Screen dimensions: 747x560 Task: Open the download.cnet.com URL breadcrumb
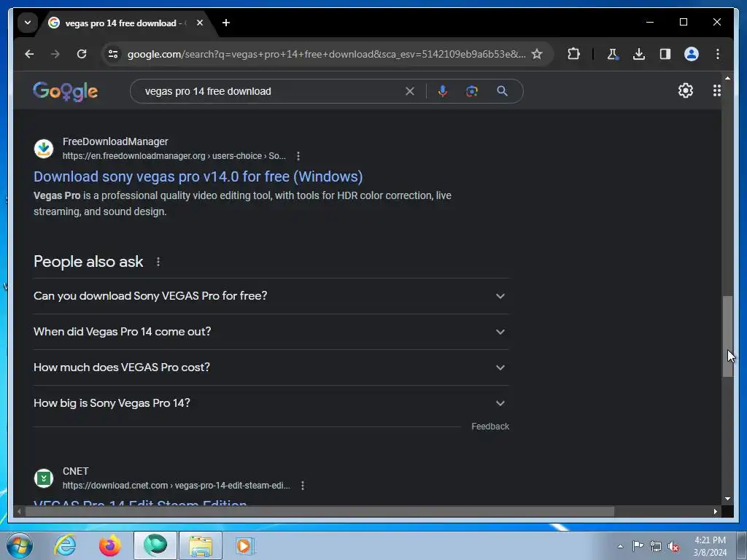point(177,486)
